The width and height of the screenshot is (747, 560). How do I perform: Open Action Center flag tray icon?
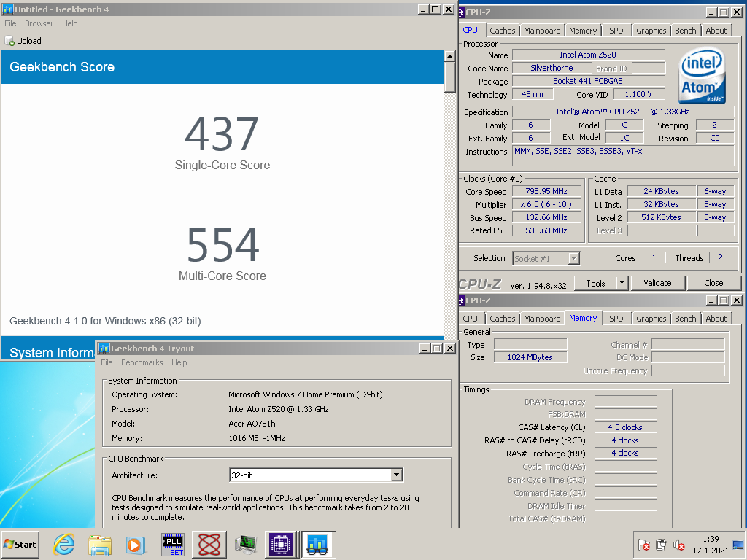[x=643, y=545]
